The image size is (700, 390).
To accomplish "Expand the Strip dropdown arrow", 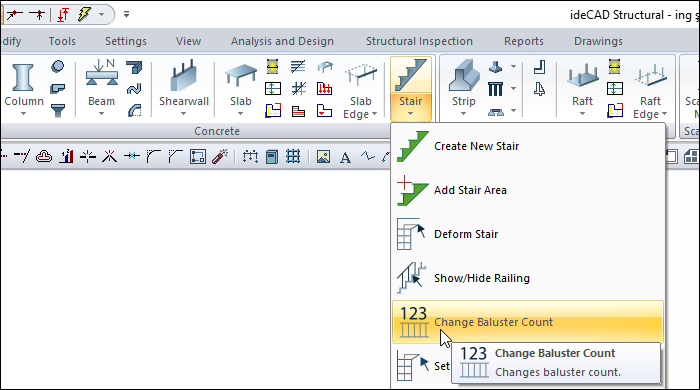I will tap(463, 114).
